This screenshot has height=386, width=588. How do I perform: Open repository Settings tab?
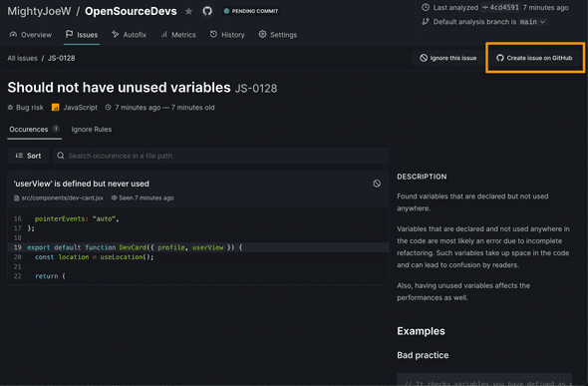click(278, 35)
